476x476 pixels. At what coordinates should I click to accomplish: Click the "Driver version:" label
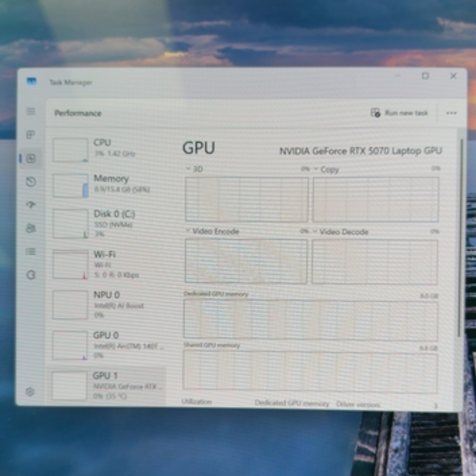click(358, 404)
